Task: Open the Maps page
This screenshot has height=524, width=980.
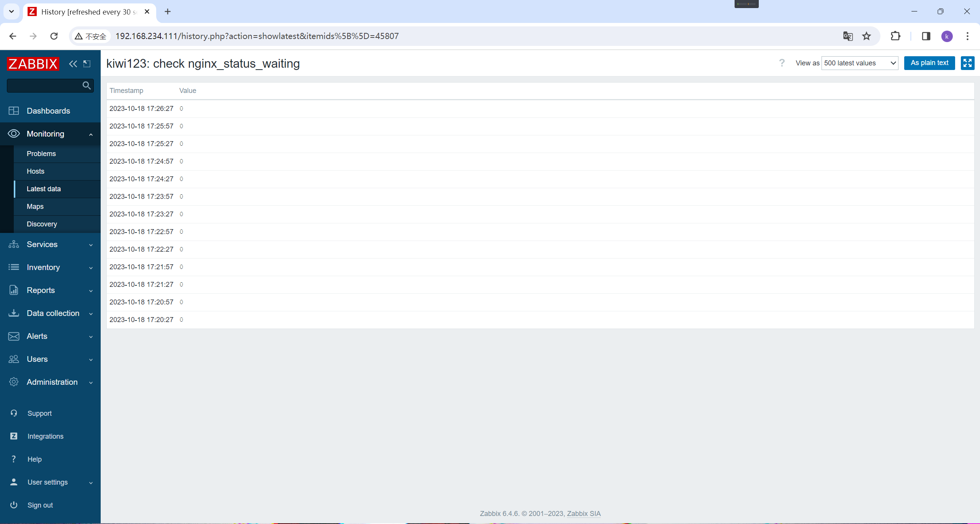Action: [x=35, y=207]
